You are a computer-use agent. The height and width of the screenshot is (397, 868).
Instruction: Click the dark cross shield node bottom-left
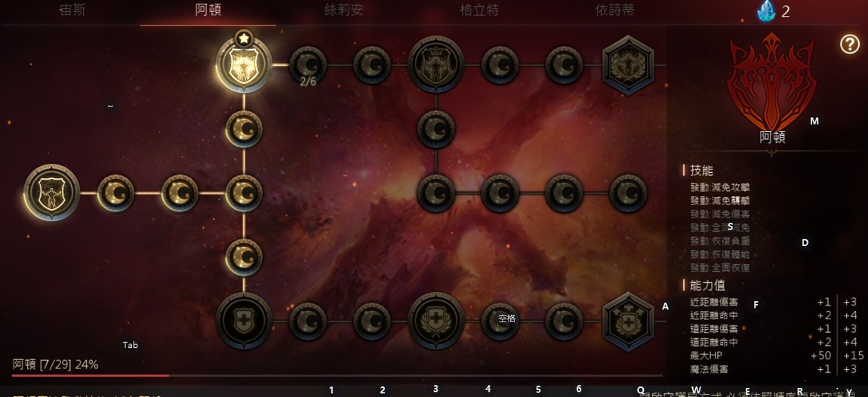click(244, 321)
